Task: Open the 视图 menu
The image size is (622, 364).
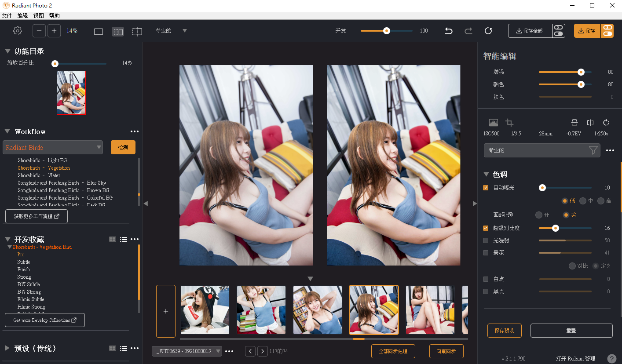Action: pos(38,16)
